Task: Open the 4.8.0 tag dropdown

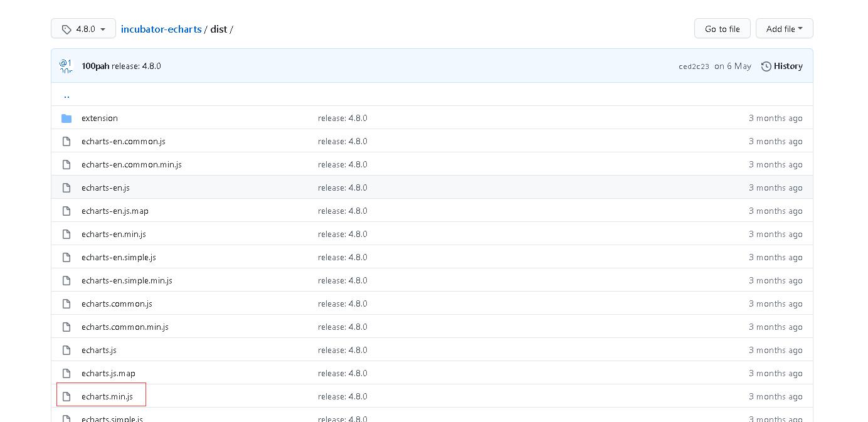Action: point(83,29)
